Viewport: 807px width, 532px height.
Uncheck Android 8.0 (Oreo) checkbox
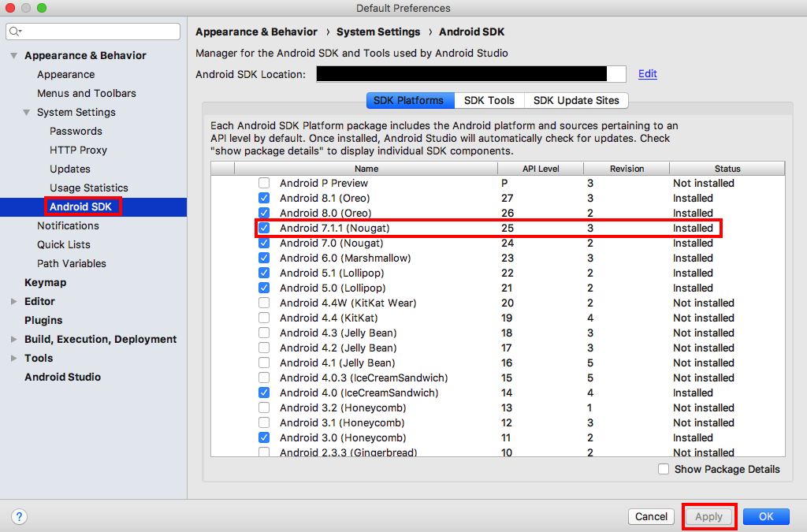coord(264,213)
